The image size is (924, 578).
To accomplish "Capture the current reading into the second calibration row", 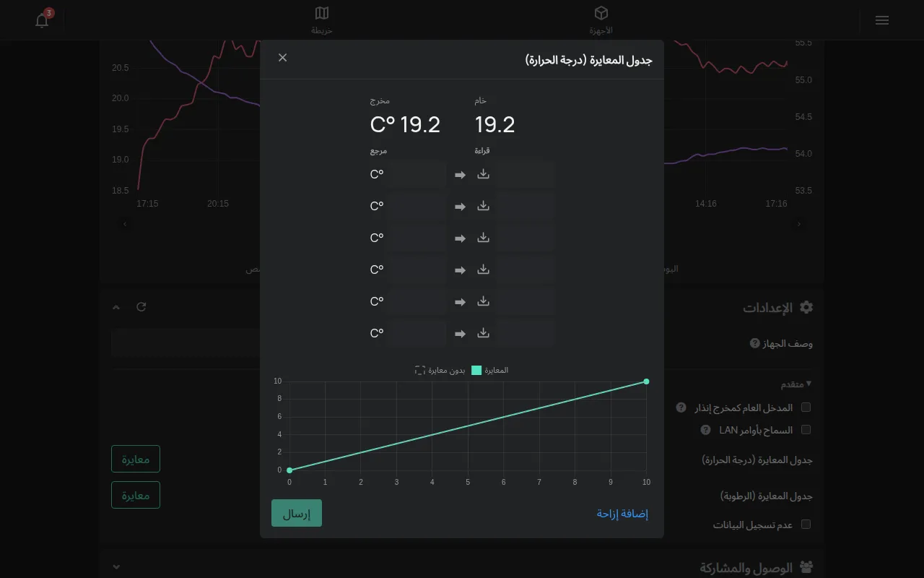I will tap(484, 206).
